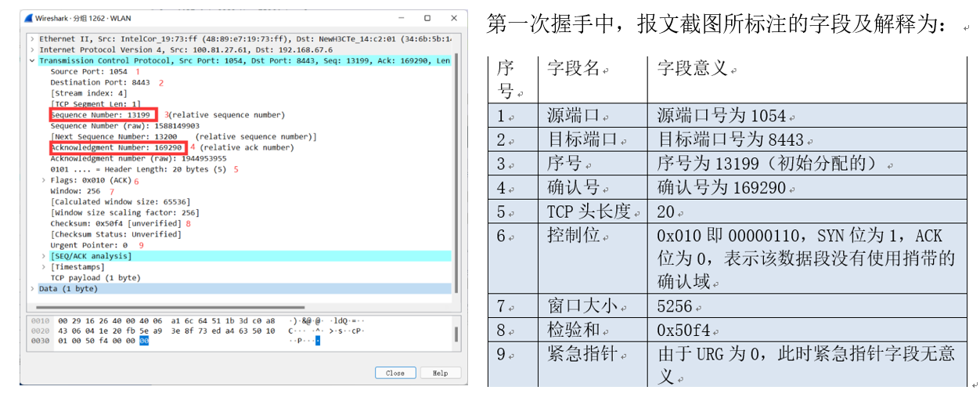Click the Close button in Wireshark dialog
980x401 pixels.
(x=395, y=373)
